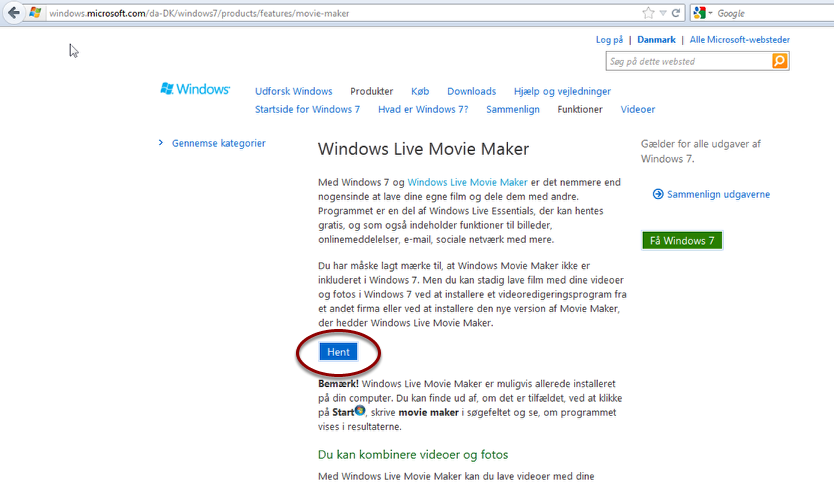Click the Sammenlign udgaverne arrow icon
Image resolution: width=834 pixels, height=482 pixels.
pyautogui.click(x=658, y=194)
